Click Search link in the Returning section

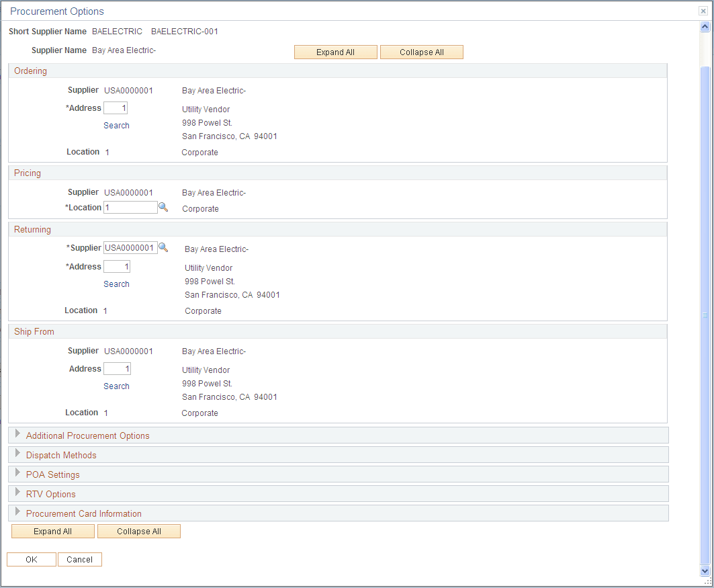click(116, 284)
